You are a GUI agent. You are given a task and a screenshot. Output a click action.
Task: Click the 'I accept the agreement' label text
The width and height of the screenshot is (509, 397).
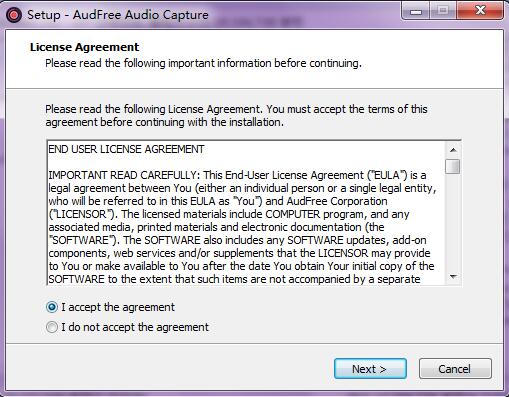[x=118, y=307]
